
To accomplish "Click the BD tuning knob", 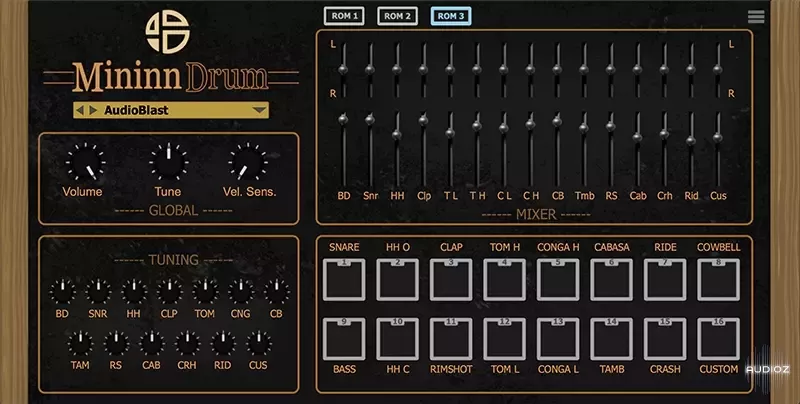I will pyautogui.click(x=62, y=292).
